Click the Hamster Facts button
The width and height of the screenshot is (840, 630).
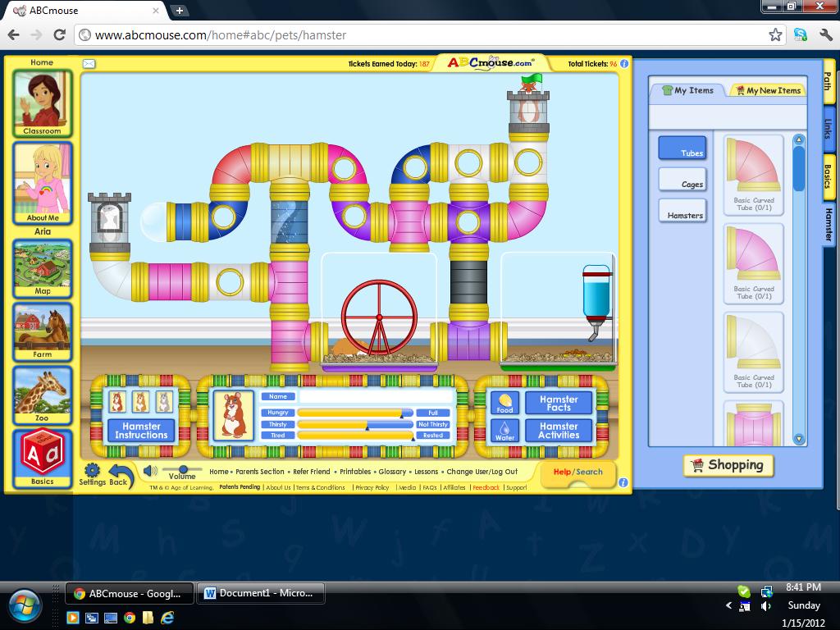[x=558, y=401]
